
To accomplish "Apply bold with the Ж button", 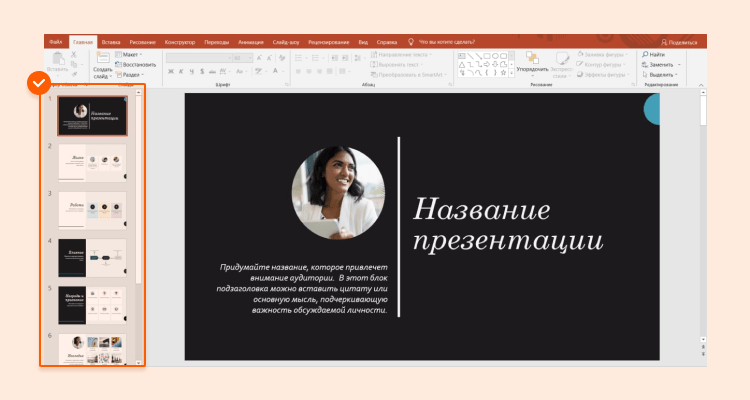I will (171, 71).
